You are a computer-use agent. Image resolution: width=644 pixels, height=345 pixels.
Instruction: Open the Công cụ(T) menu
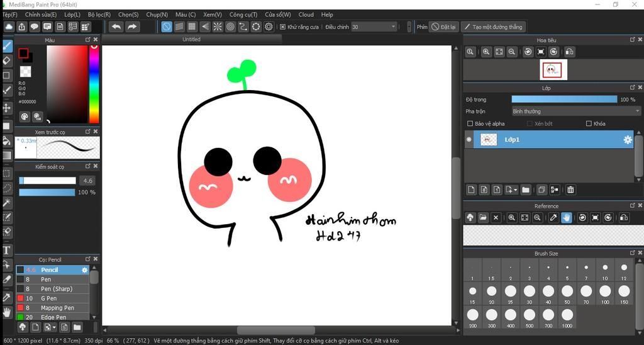(x=243, y=14)
